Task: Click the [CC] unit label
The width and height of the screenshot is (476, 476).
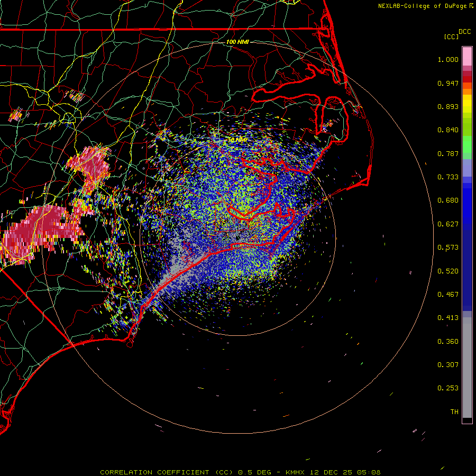Action: tap(451, 36)
